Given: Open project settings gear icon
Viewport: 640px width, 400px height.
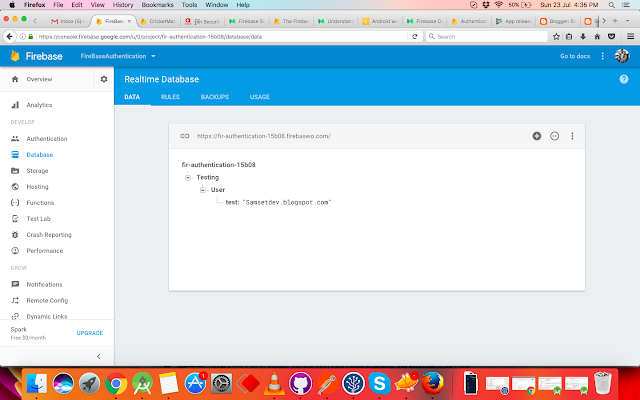Looking at the screenshot, I should (x=104, y=79).
